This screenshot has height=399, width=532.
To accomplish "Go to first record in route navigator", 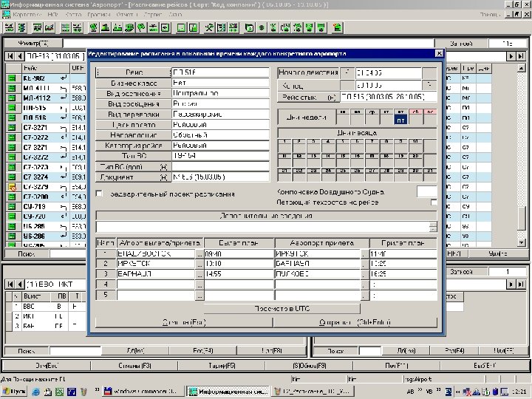I will click(x=10, y=284).
